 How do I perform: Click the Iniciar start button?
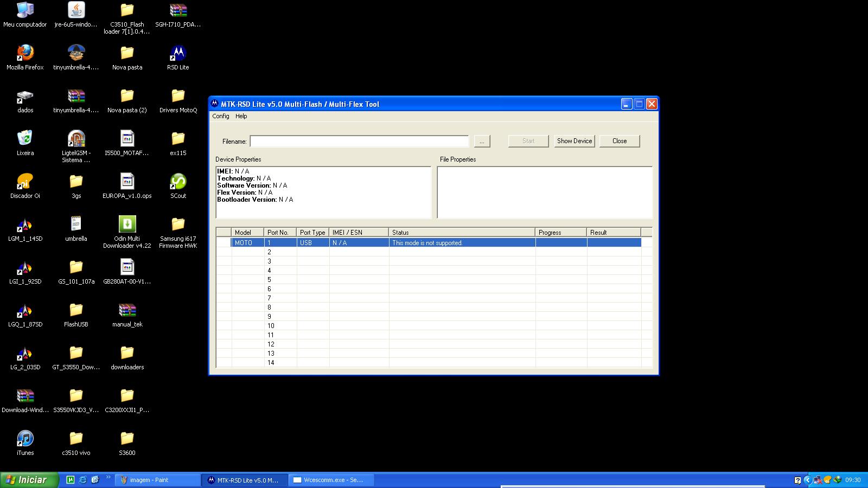point(28,480)
